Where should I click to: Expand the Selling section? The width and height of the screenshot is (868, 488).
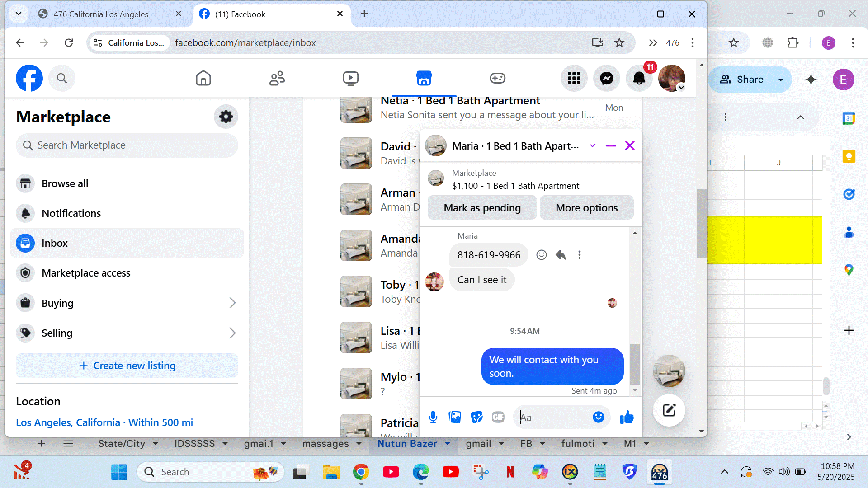232,333
